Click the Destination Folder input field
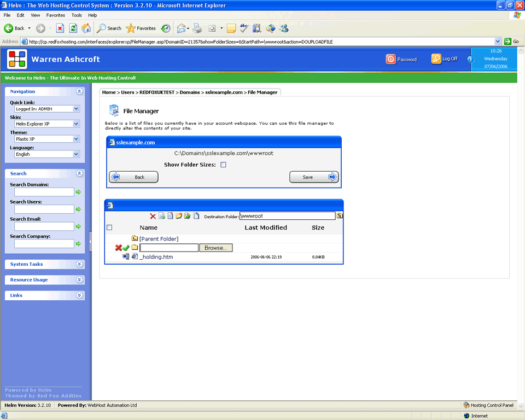The height and width of the screenshot is (420, 525). tap(287, 216)
